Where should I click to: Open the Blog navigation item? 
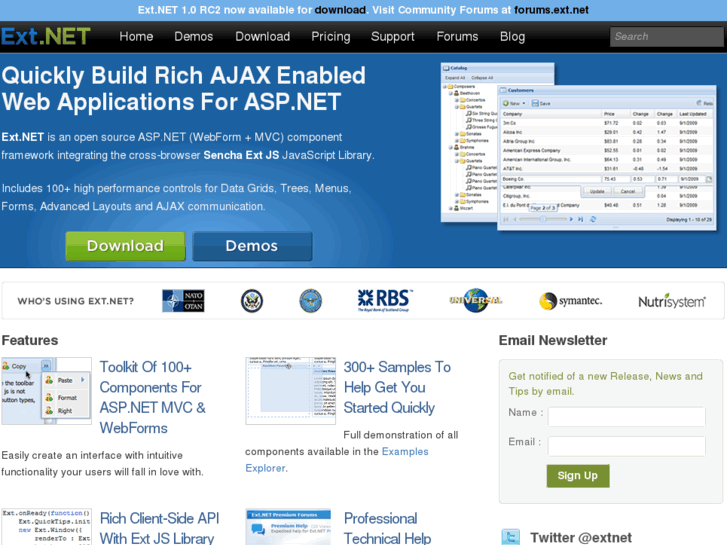point(512,37)
